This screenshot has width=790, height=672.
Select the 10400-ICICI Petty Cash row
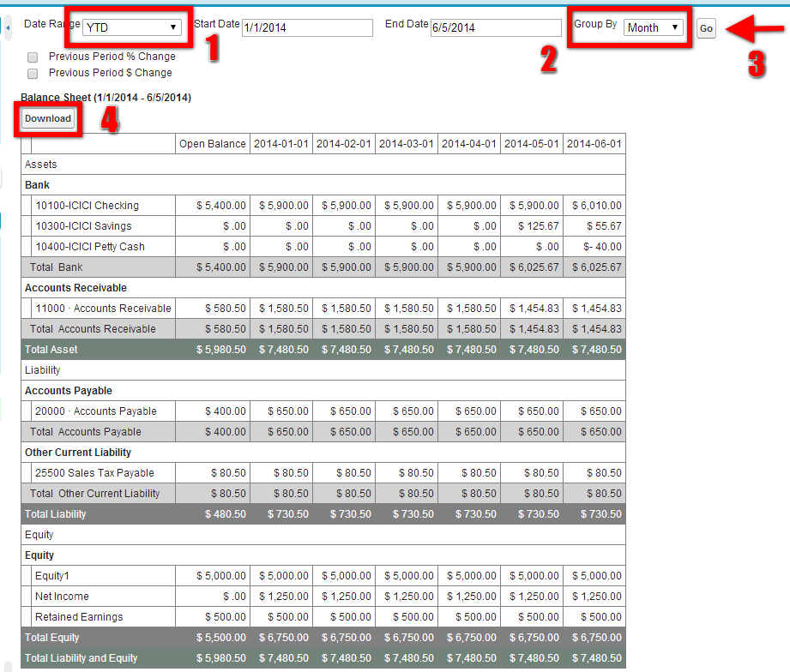point(89,247)
